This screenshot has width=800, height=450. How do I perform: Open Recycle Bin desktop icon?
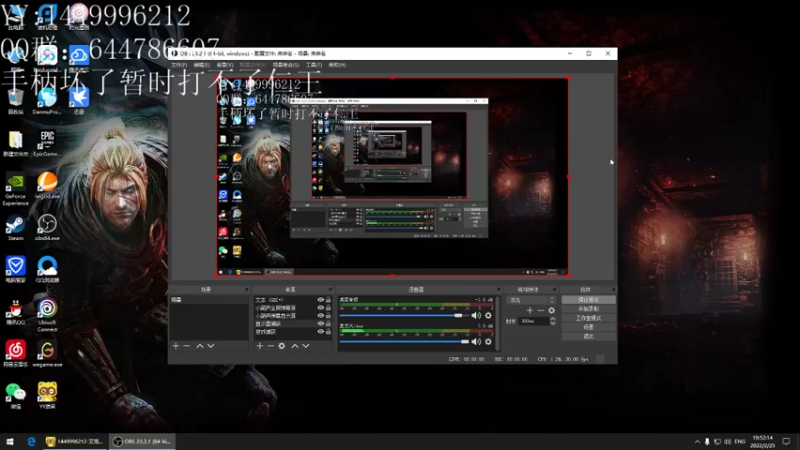[15, 101]
